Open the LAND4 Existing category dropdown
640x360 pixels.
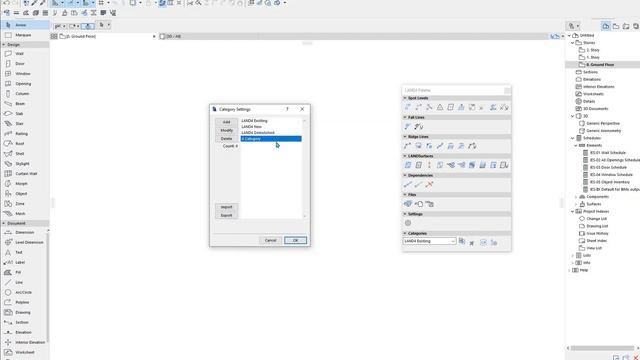tap(429, 241)
